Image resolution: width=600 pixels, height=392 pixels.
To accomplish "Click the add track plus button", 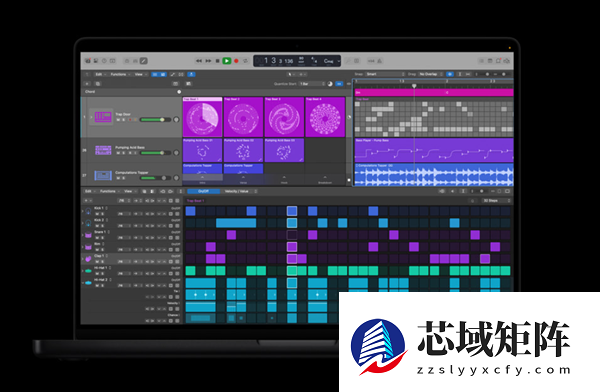I will [88, 84].
